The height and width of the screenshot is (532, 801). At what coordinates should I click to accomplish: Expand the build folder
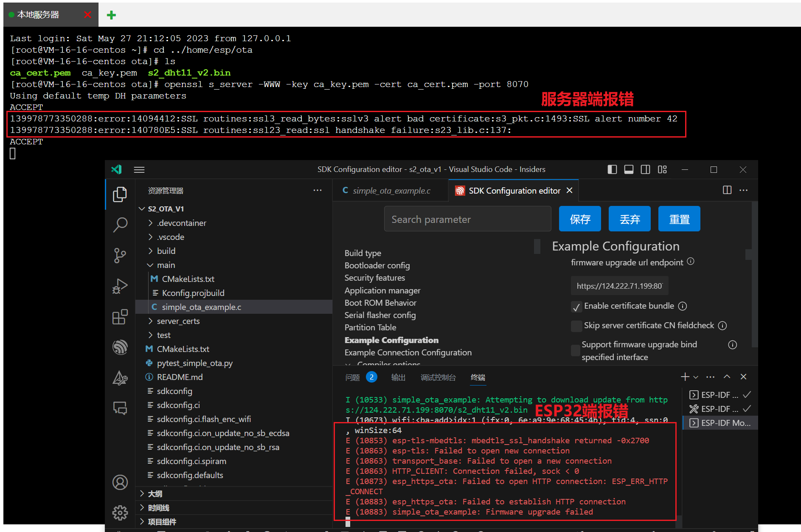point(150,251)
